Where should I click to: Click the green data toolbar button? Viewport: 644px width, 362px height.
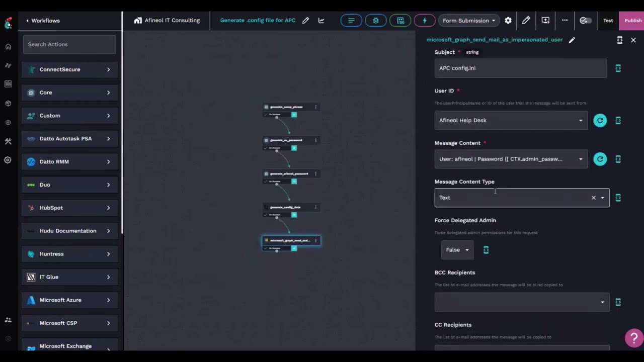(x=400, y=21)
